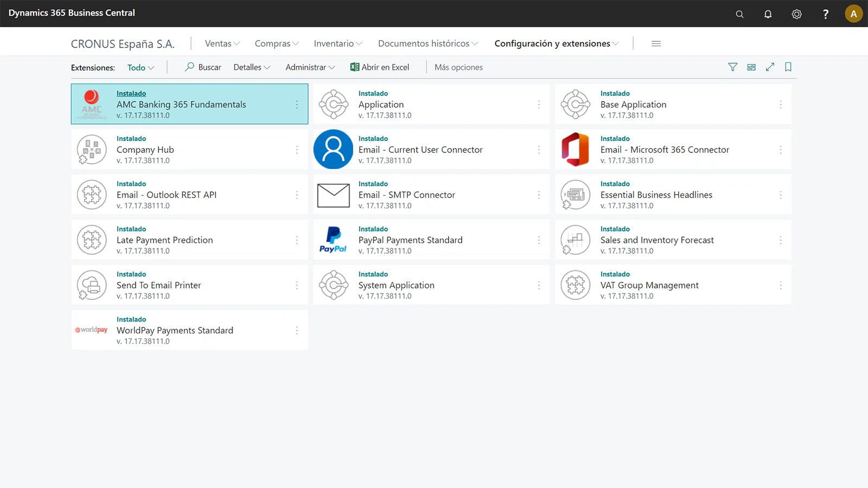Open the notifications bell
The image size is (868, 488).
click(768, 14)
